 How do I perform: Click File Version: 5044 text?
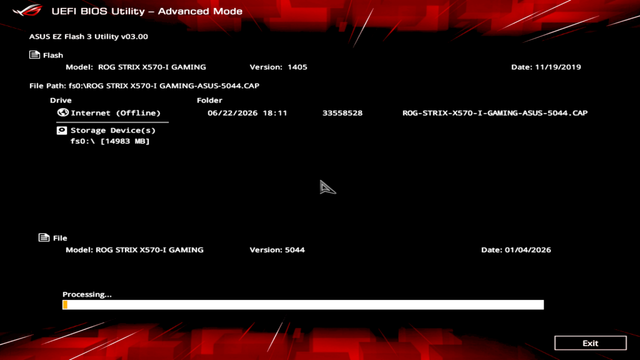[277, 250]
